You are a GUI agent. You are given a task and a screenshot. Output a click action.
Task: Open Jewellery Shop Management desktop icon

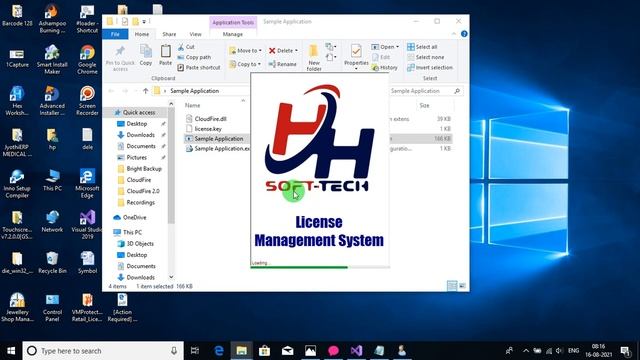pyautogui.click(x=17, y=307)
